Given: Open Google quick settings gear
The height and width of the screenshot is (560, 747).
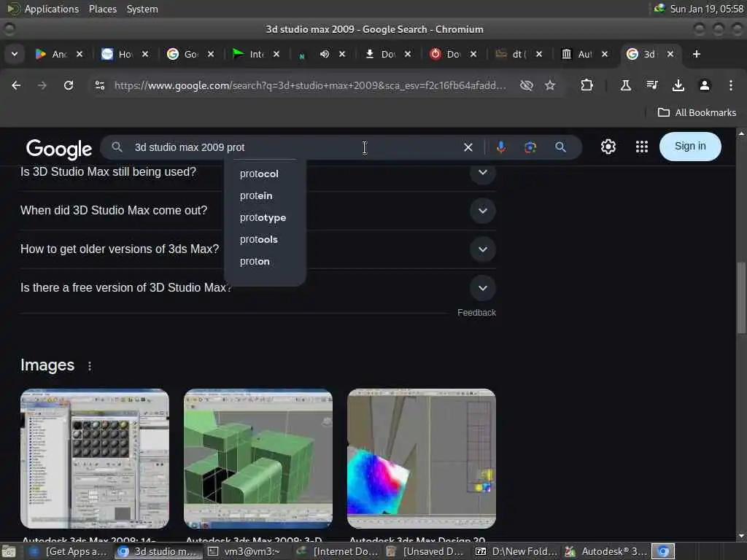Looking at the screenshot, I should click(608, 147).
